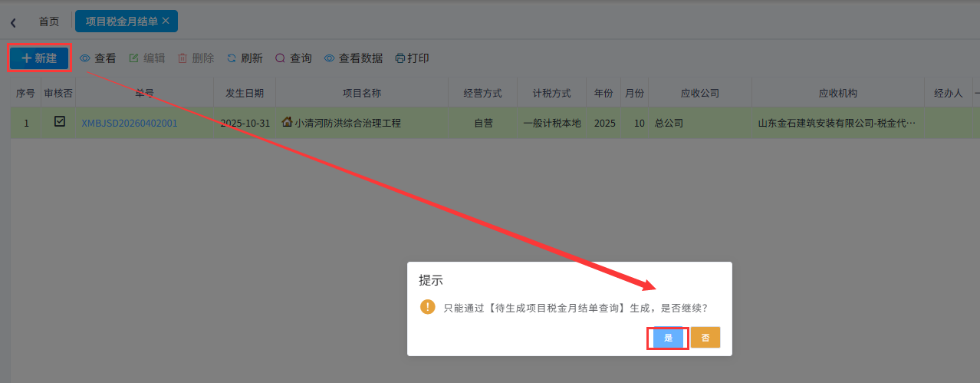Click the date cell 2025-10-31
This screenshot has height=383, width=980.
tap(245, 123)
